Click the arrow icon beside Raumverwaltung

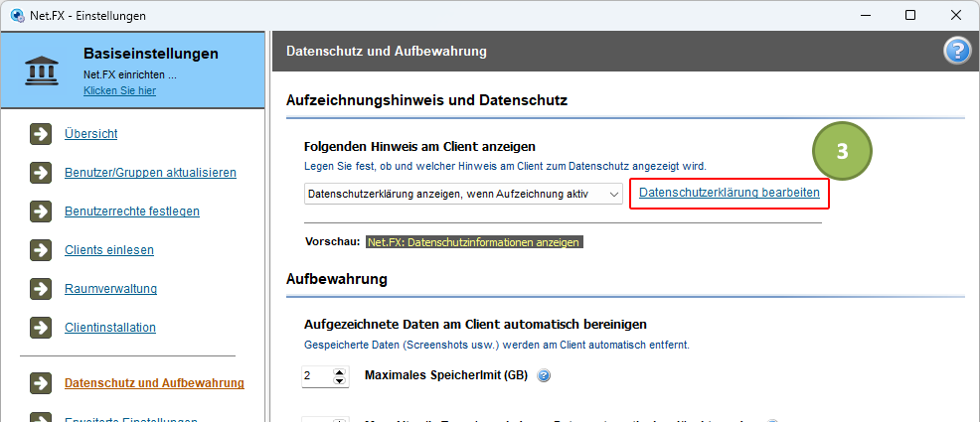pos(41,288)
